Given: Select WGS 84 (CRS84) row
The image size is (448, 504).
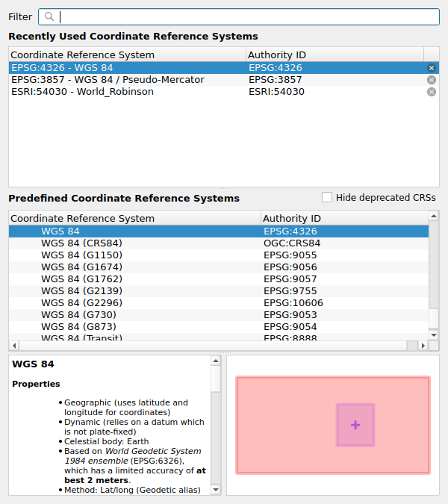Looking at the screenshot, I should point(219,243).
